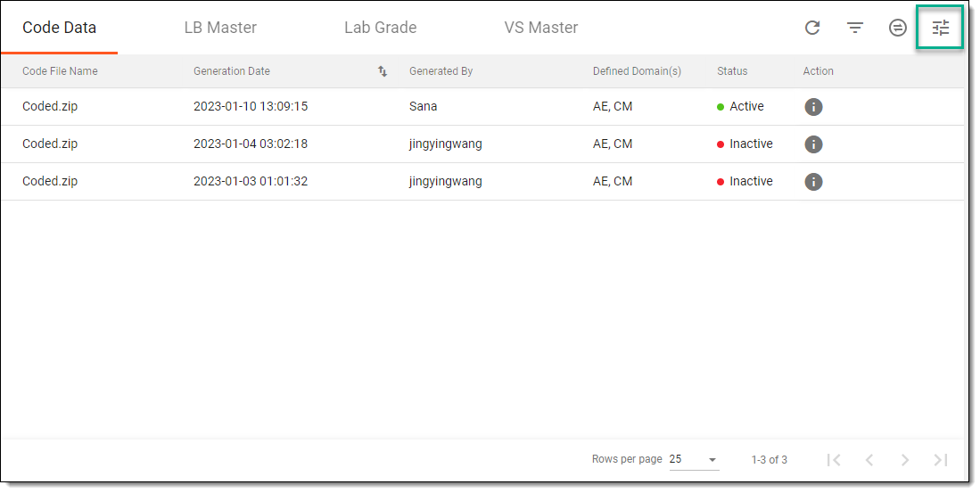
Task: Sort by Generation Date arrows icon
Action: (x=383, y=71)
